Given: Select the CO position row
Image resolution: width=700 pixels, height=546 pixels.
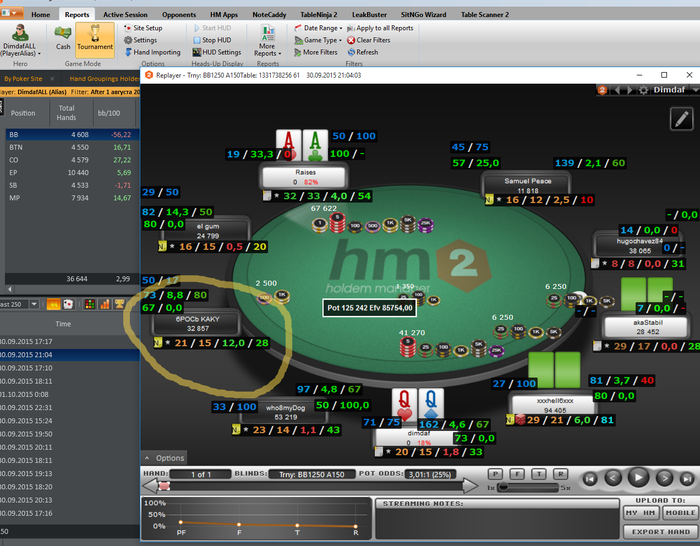Looking at the screenshot, I should coord(72,160).
